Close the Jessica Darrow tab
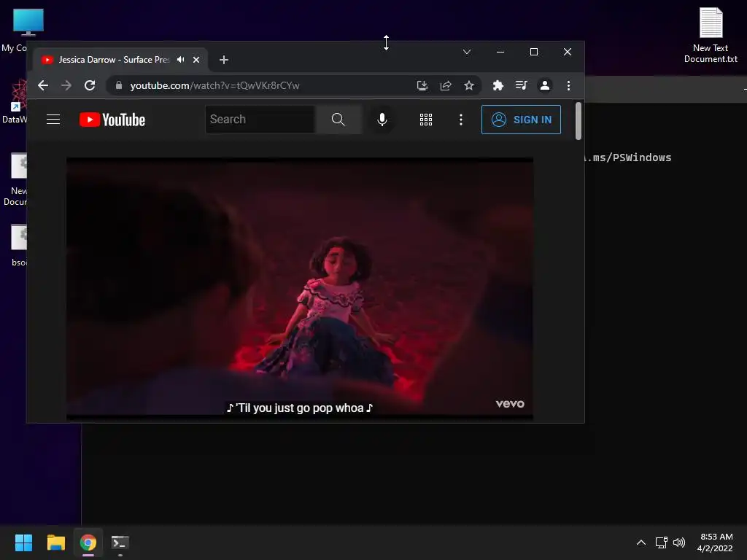This screenshot has width=747, height=560. (x=196, y=60)
